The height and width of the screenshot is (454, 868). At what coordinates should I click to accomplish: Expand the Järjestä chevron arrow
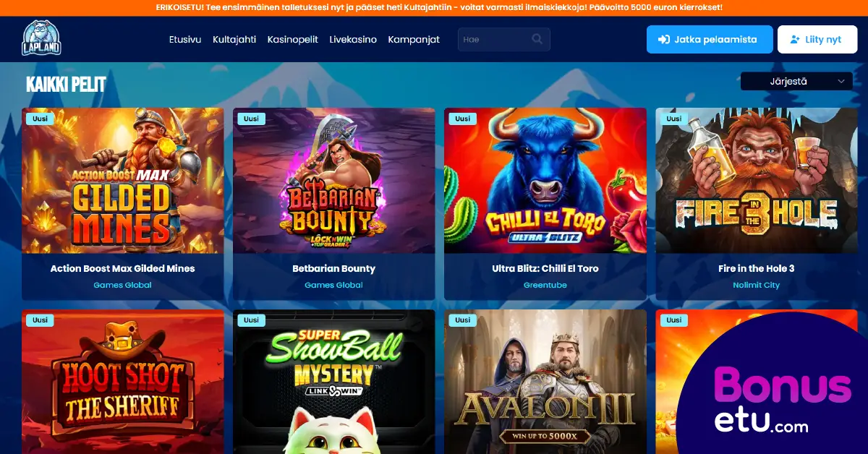841,82
